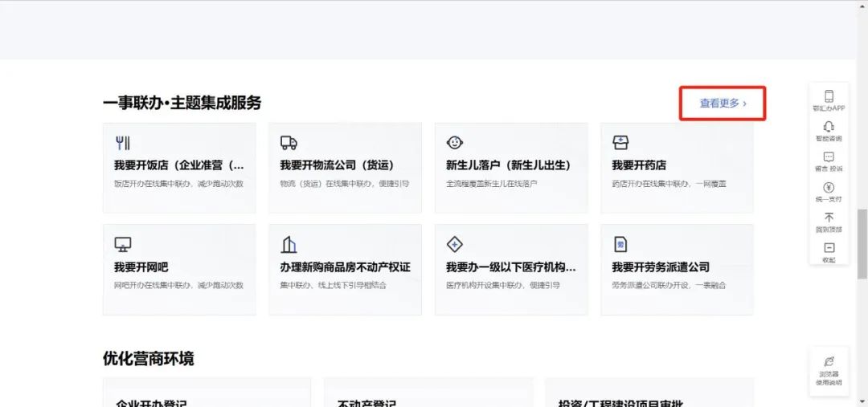Select 新生儿落户（新生儿出生） card title
This screenshot has height=407, width=868.
508,165
